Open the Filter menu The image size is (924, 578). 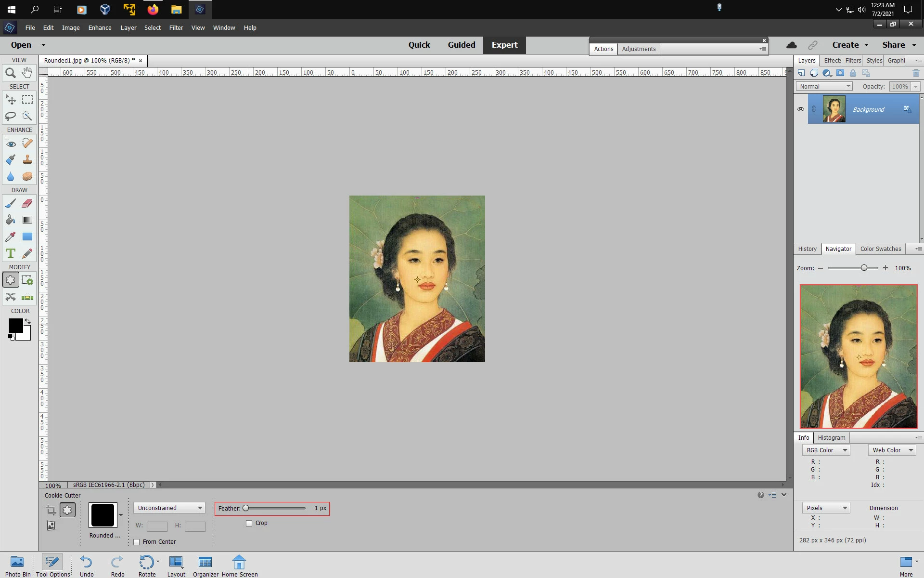[176, 28]
